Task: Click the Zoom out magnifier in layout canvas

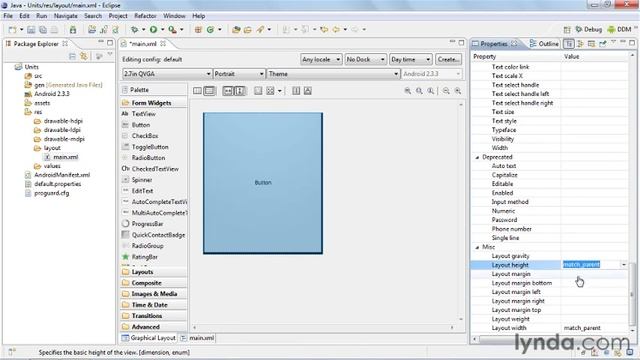Action: [x=446, y=91]
